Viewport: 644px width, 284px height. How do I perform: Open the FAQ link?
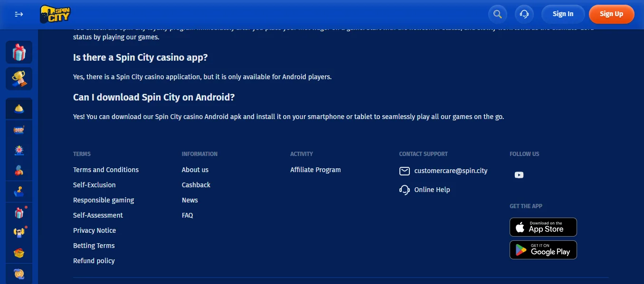[x=188, y=215]
